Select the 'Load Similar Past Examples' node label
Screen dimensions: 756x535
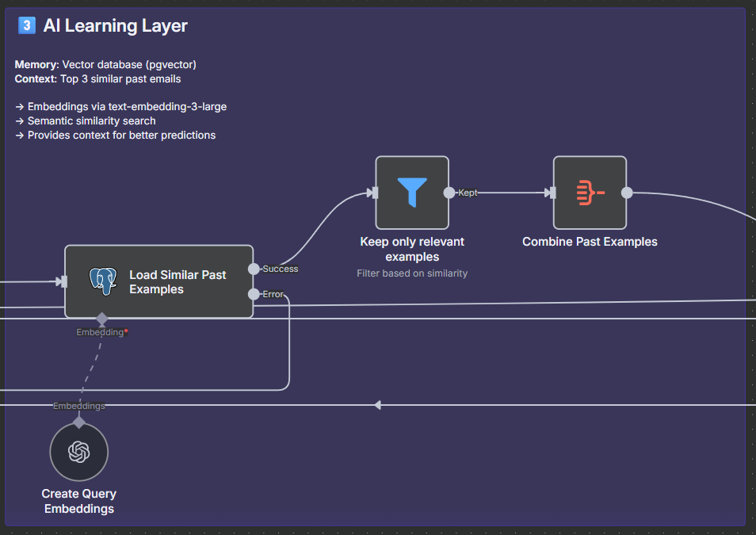click(178, 281)
